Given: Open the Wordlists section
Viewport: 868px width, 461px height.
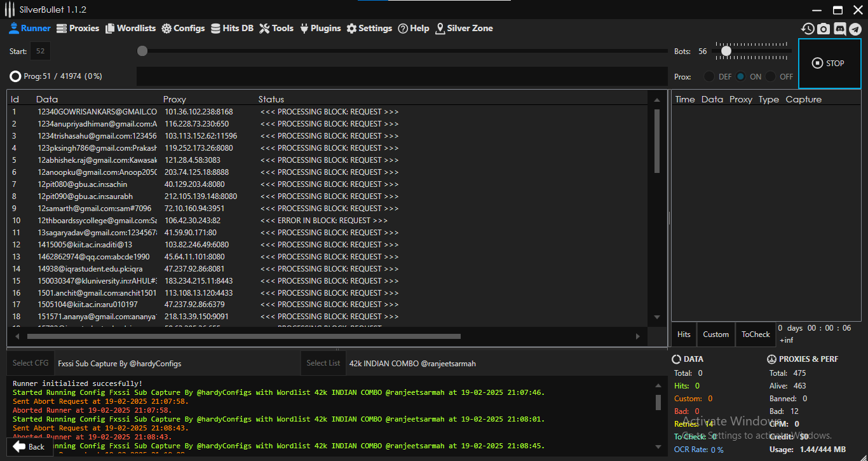Looking at the screenshot, I should (x=130, y=28).
